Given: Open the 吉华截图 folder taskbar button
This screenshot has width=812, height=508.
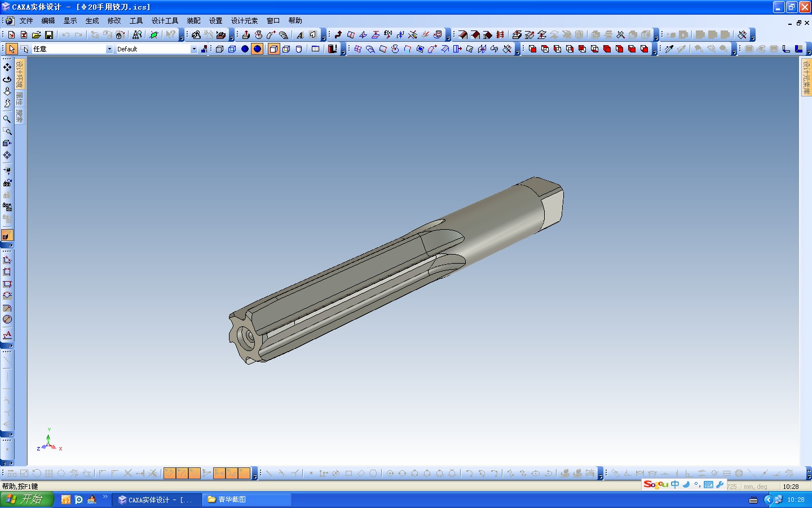Looking at the screenshot, I should 246,500.
